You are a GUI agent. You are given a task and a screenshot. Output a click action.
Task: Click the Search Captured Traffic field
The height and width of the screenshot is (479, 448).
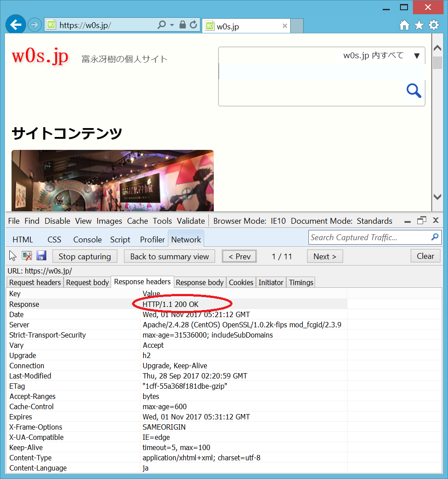pyautogui.click(x=369, y=237)
